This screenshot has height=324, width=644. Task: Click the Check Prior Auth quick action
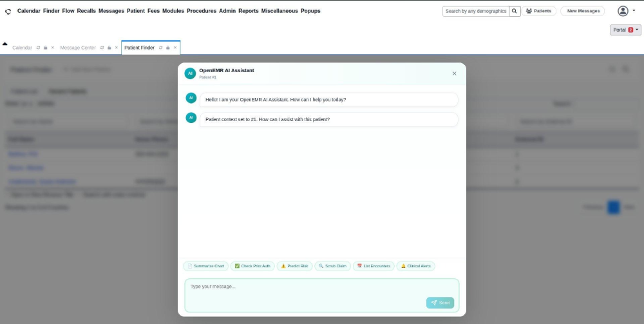click(252, 266)
